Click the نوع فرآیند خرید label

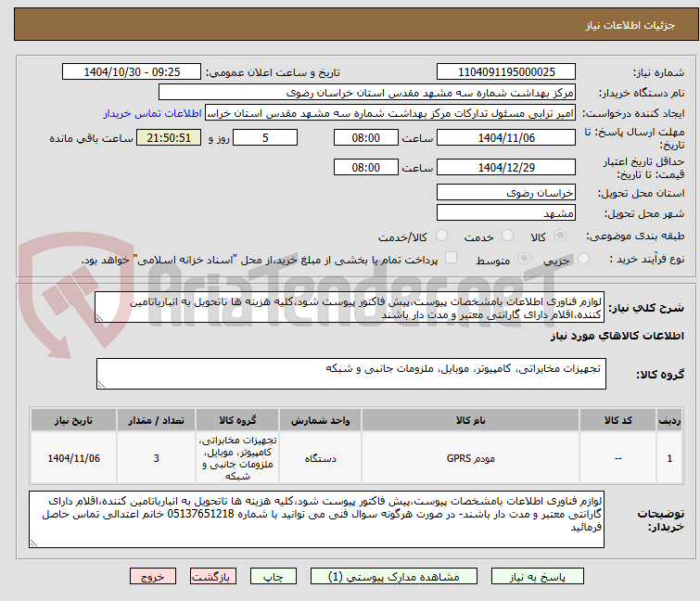point(647,259)
